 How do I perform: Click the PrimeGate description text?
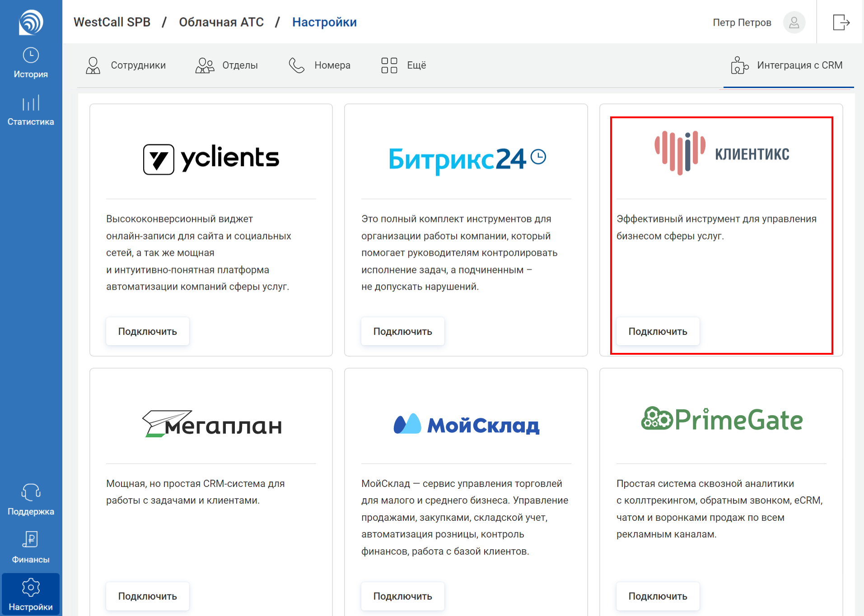tap(719, 509)
